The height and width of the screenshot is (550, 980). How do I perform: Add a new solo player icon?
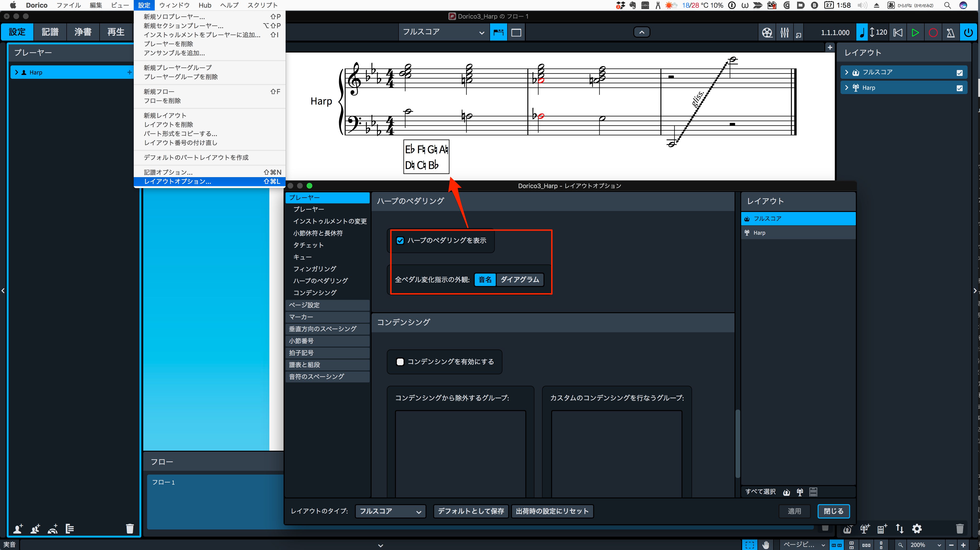pos(18,529)
